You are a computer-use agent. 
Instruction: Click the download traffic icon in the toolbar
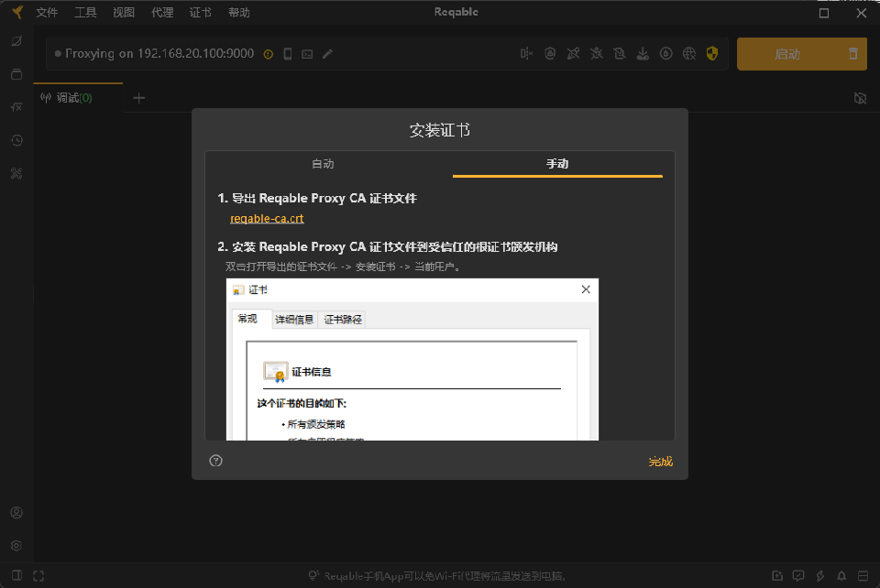click(x=643, y=53)
